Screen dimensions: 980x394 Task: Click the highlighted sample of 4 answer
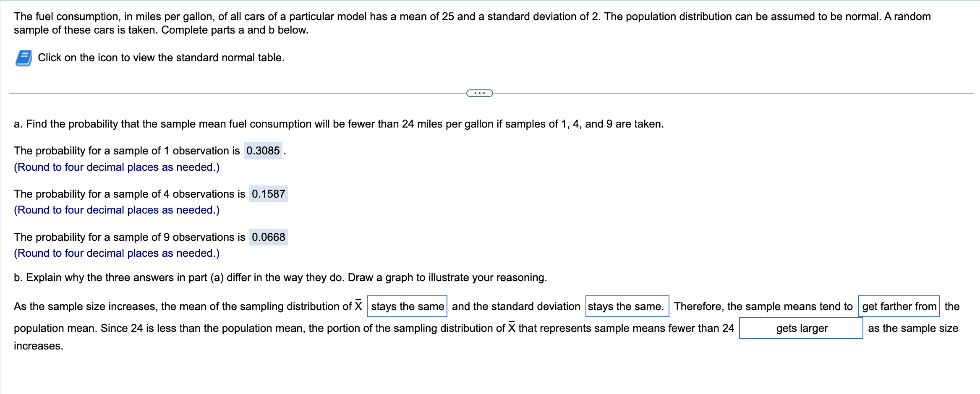269,194
